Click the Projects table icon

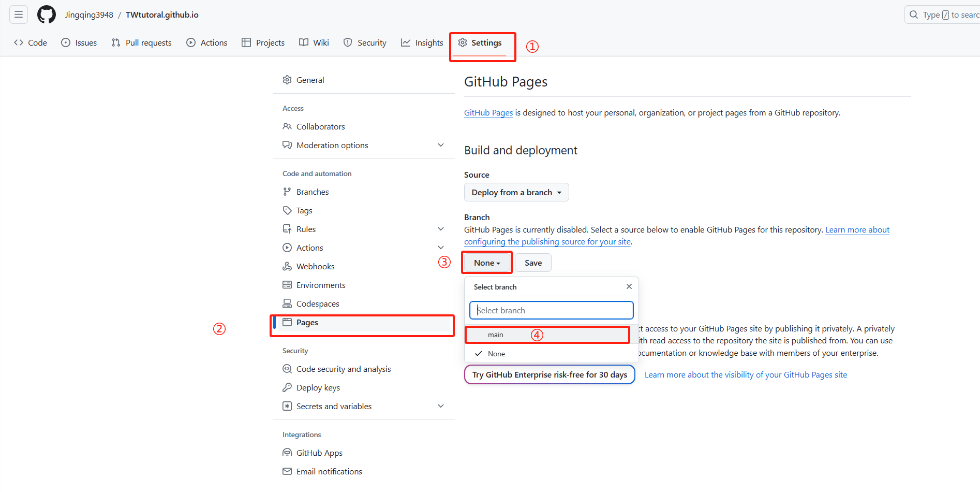246,42
